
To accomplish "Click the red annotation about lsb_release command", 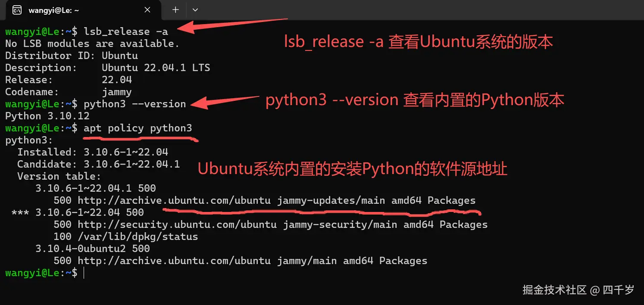I will pyautogui.click(x=417, y=41).
